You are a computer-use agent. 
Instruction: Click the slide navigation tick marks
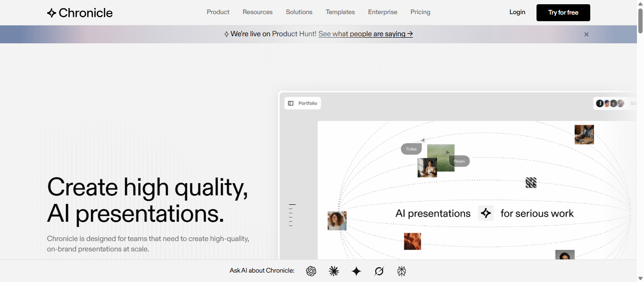292,215
